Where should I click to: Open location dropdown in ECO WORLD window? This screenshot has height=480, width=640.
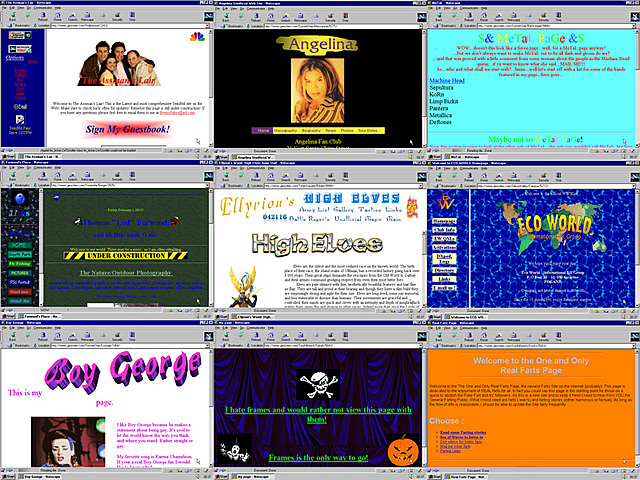(633, 185)
